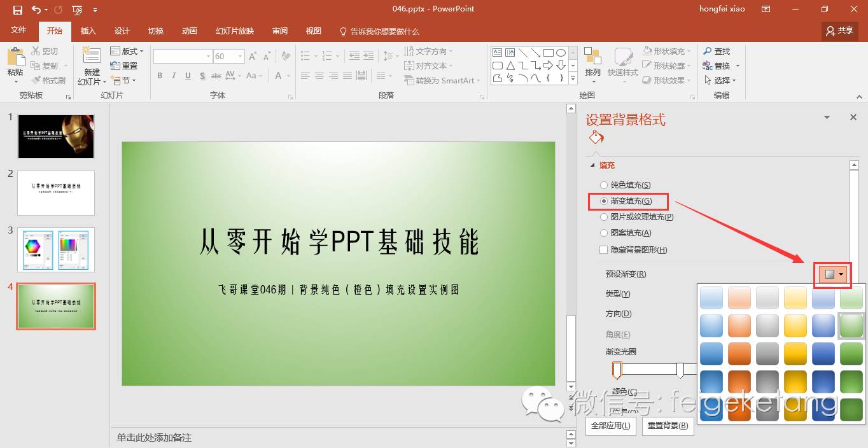Image resolution: width=868 pixels, height=448 pixels.
Task: Convert text to SmartArt (转换为 SmartArt)
Action: pos(442,80)
